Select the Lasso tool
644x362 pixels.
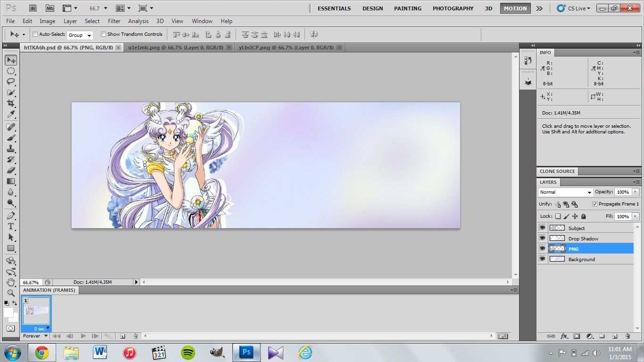coord(11,82)
